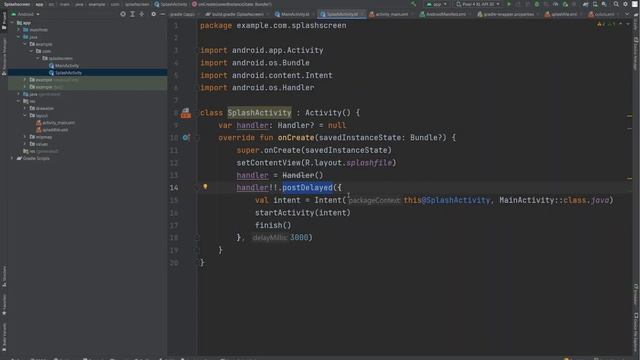Collapse the layout folder arrow
640x360 pixels.
click(x=25, y=116)
